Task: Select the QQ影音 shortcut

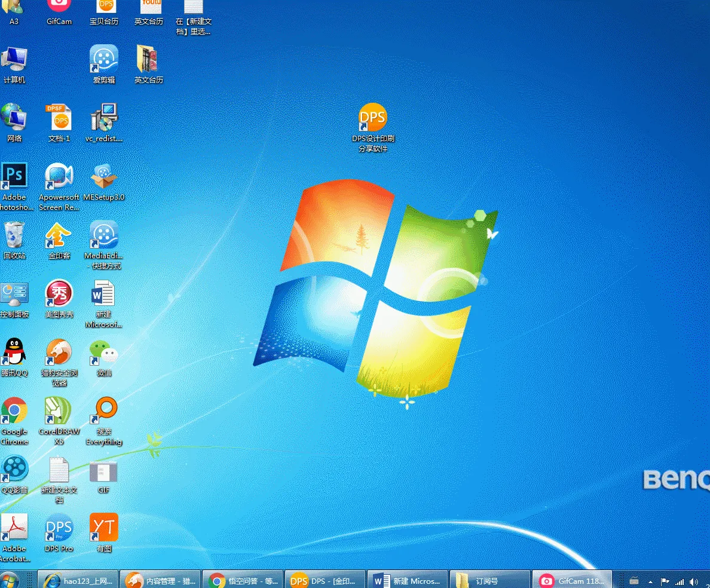Action: pos(14,474)
